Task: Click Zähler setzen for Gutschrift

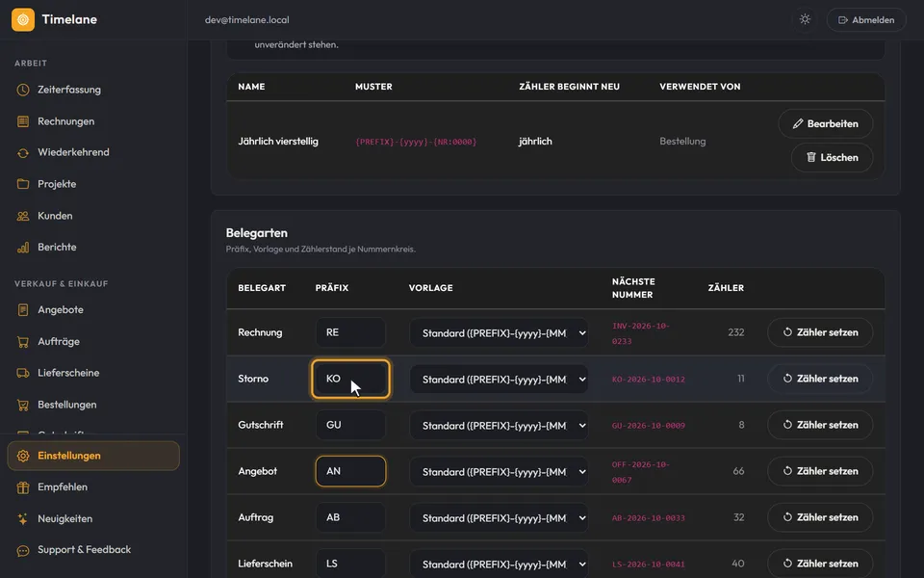Action: (820, 425)
